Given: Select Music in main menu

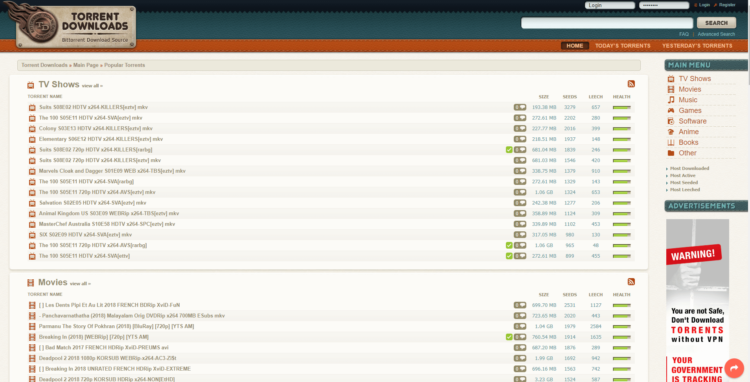Looking at the screenshot, I should tap(688, 100).
